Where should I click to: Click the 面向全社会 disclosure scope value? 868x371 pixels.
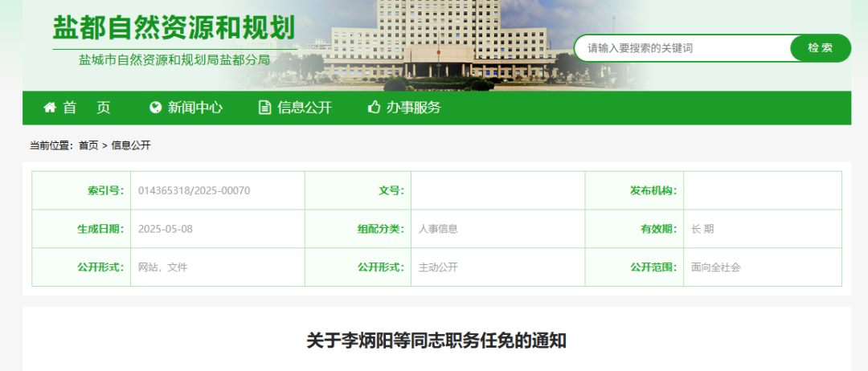715,267
